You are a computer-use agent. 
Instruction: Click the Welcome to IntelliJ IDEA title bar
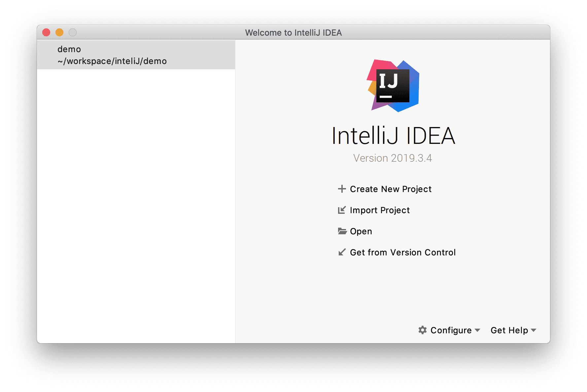[x=293, y=33]
